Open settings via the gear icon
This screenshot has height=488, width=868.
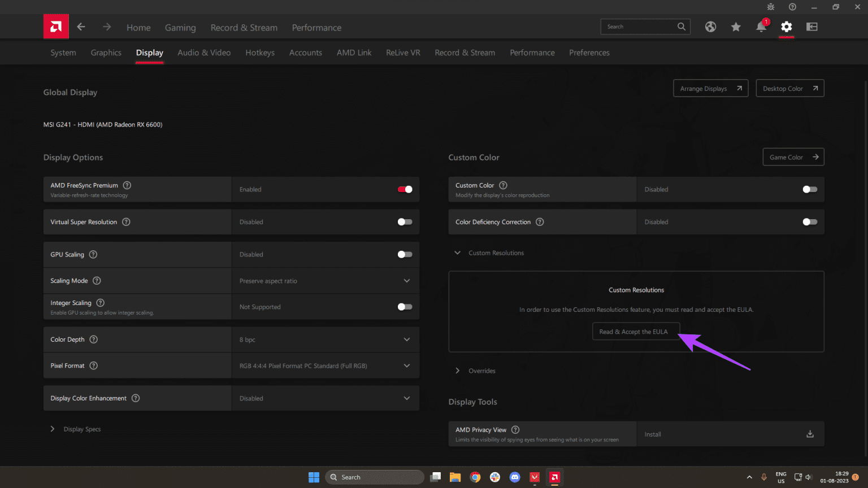point(786,27)
